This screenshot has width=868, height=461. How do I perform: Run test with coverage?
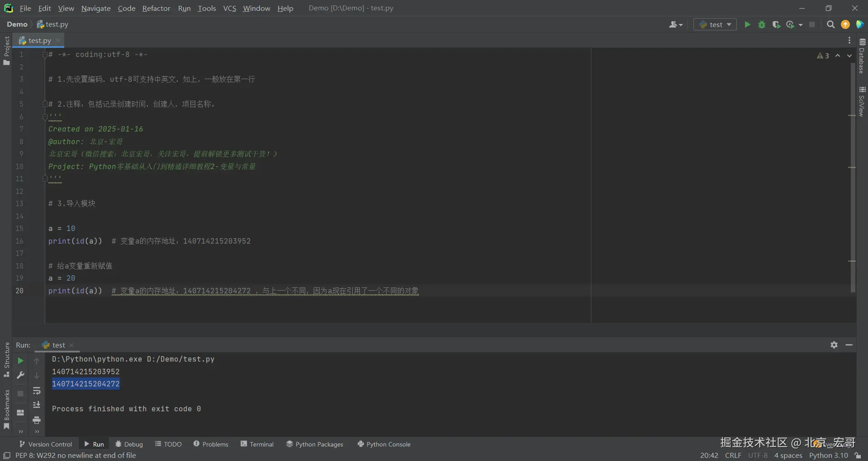click(x=776, y=24)
